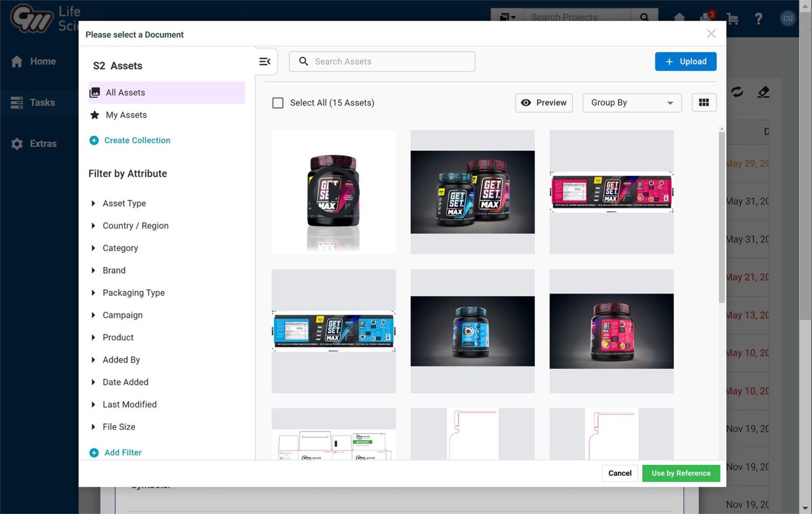Click the asset grid vertical scrollbar

tap(722, 217)
